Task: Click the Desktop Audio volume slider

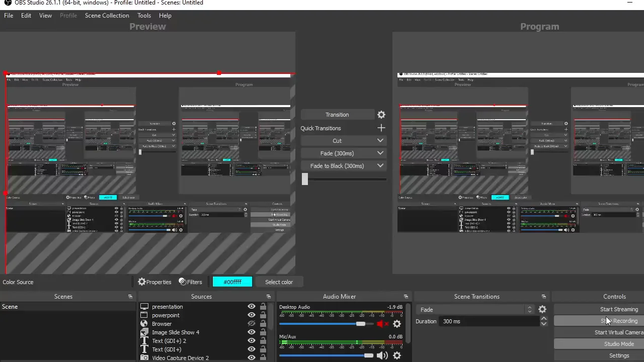Action: (x=327, y=324)
